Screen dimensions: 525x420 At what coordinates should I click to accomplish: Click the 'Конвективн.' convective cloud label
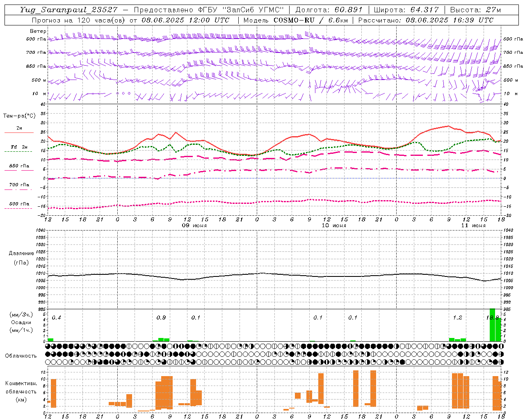click(x=21, y=383)
